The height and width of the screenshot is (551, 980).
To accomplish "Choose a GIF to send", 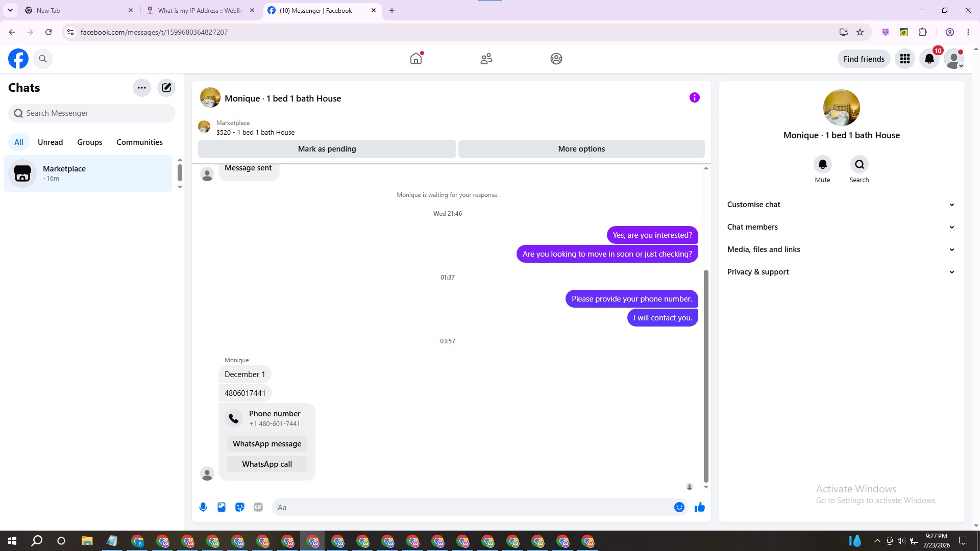I will (258, 507).
